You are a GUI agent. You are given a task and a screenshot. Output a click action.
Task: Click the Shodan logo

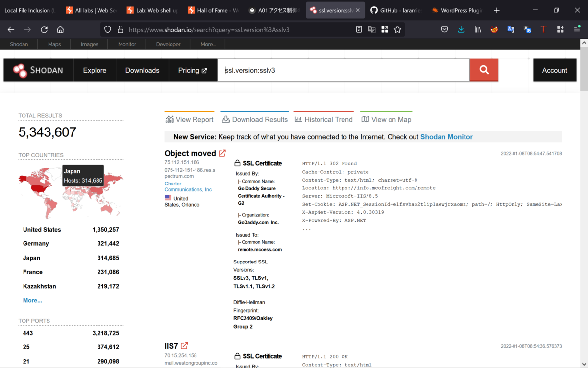(38, 70)
